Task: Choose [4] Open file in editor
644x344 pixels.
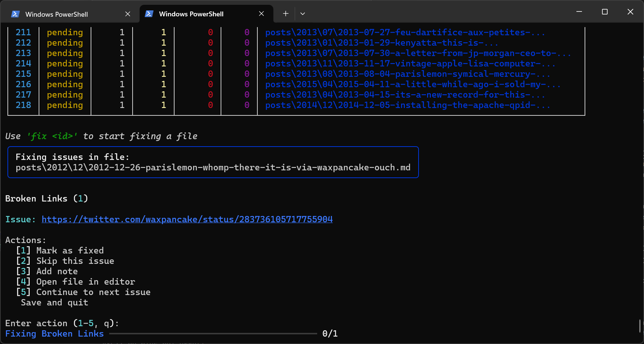Action: click(x=76, y=281)
